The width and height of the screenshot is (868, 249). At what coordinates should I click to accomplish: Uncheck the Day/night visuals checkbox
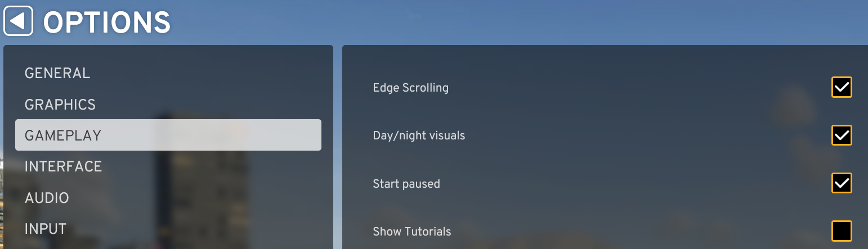coord(842,135)
